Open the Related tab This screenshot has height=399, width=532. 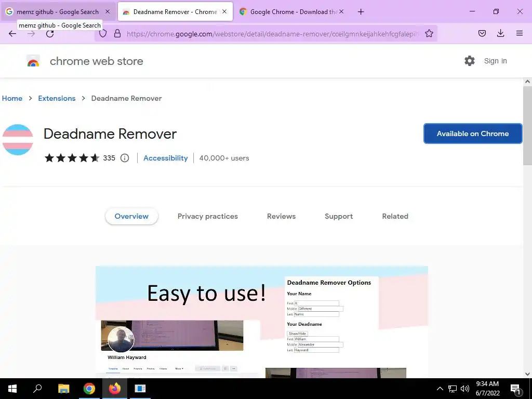pyautogui.click(x=395, y=216)
